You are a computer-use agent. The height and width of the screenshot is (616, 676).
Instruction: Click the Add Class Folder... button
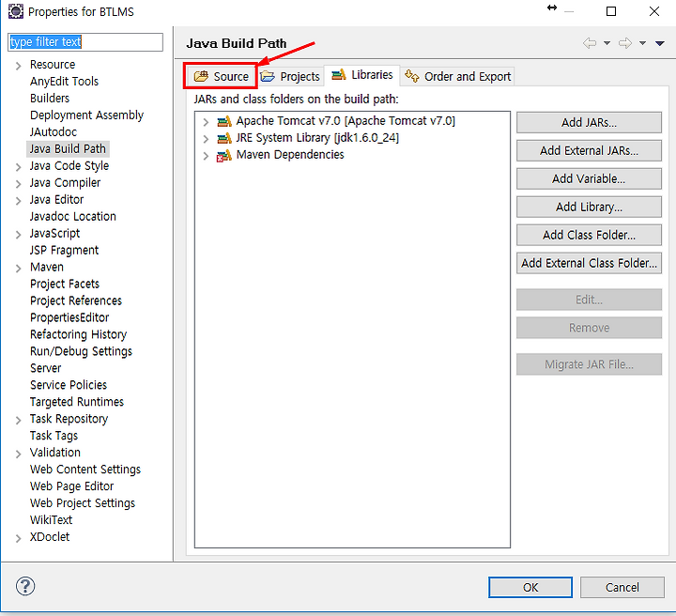pos(589,235)
